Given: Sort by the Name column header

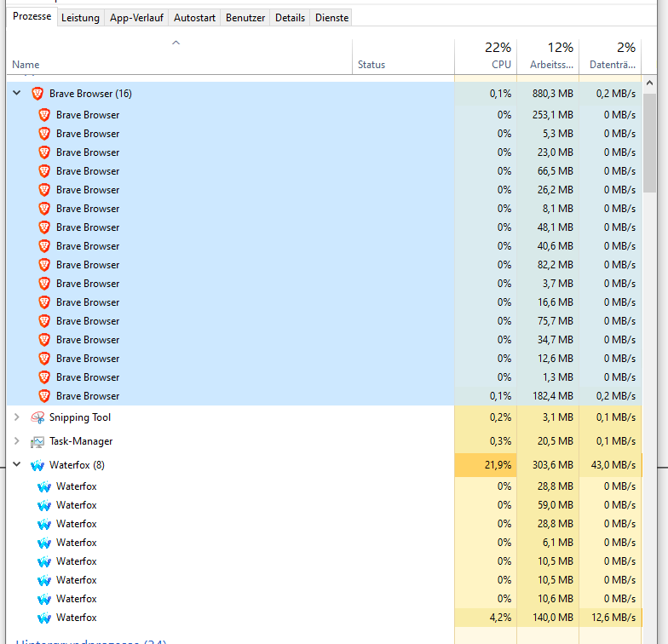Looking at the screenshot, I should [179, 56].
